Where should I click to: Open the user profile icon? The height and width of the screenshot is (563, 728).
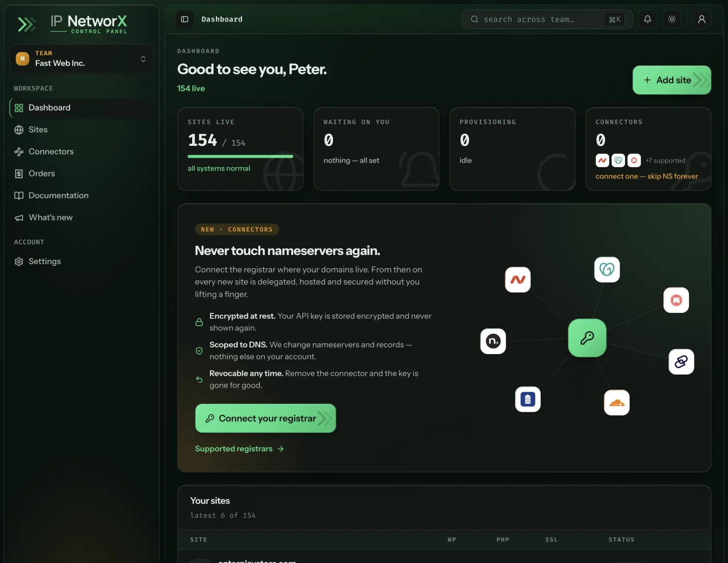[702, 19]
